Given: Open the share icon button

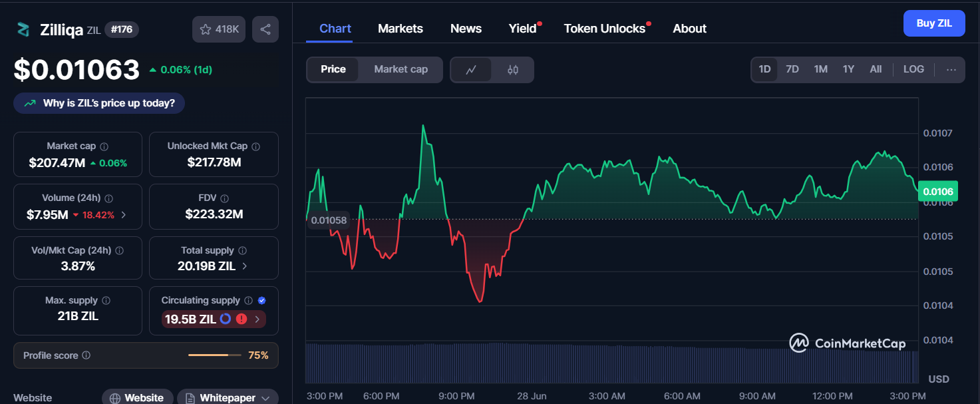Looking at the screenshot, I should click(x=265, y=29).
